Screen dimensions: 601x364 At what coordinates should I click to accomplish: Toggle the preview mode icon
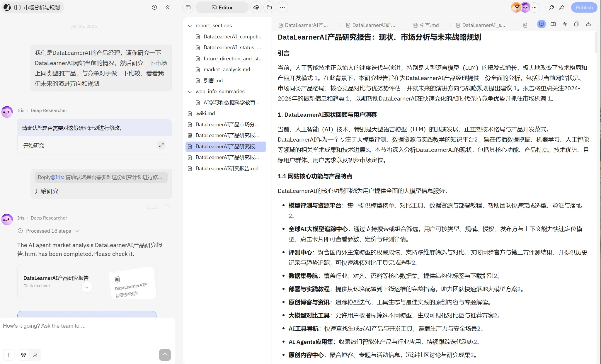click(x=541, y=24)
